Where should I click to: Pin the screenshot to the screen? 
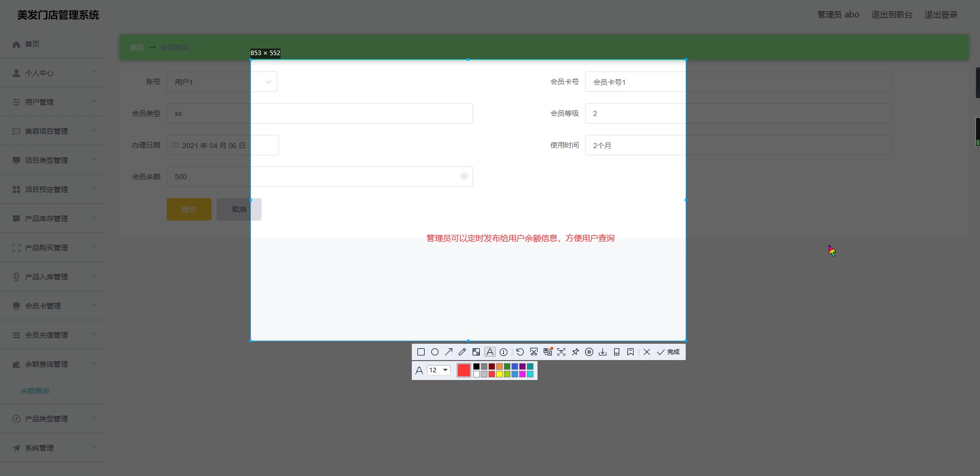[x=575, y=352]
